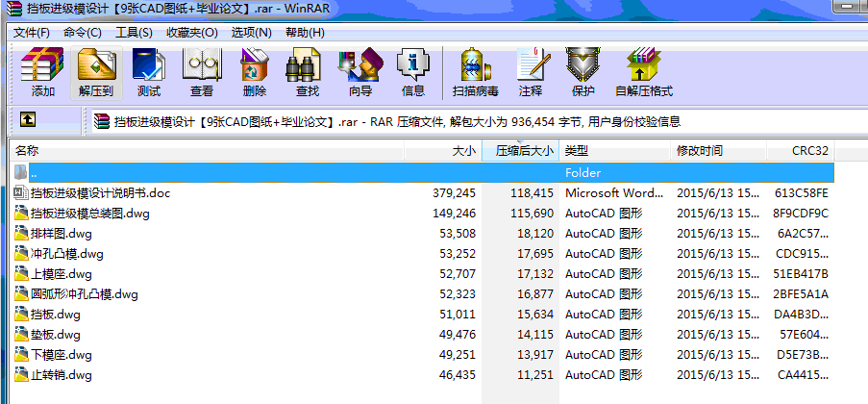Click DWG icon of 挡板进级模总装图.dwg

pyautogui.click(x=21, y=213)
